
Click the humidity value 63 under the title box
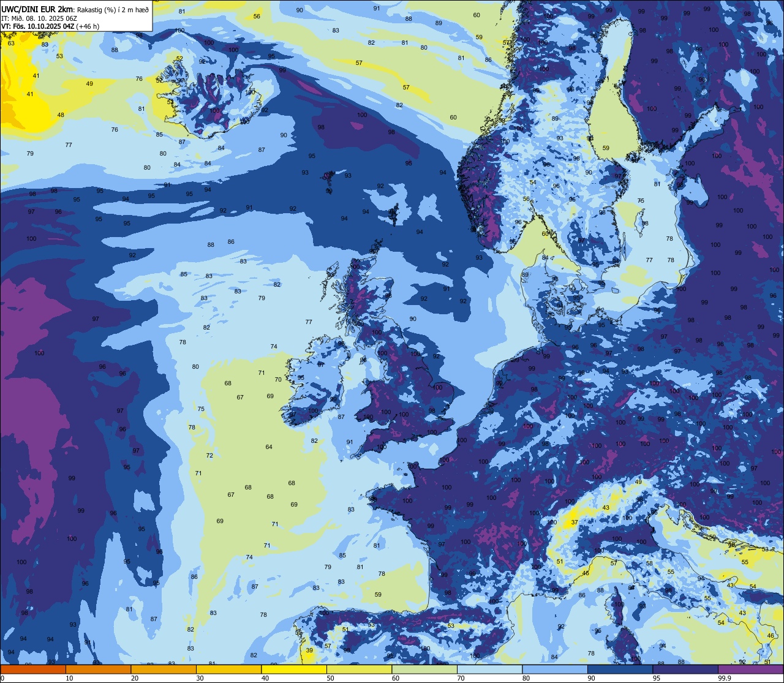[x=11, y=43]
